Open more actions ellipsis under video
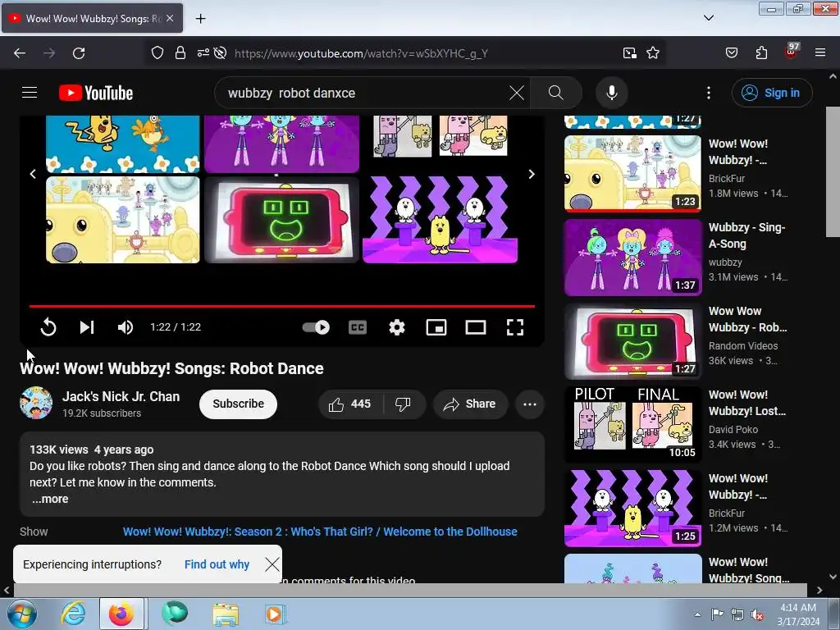This screenshot has height=630, width=840. pos(530,404)
